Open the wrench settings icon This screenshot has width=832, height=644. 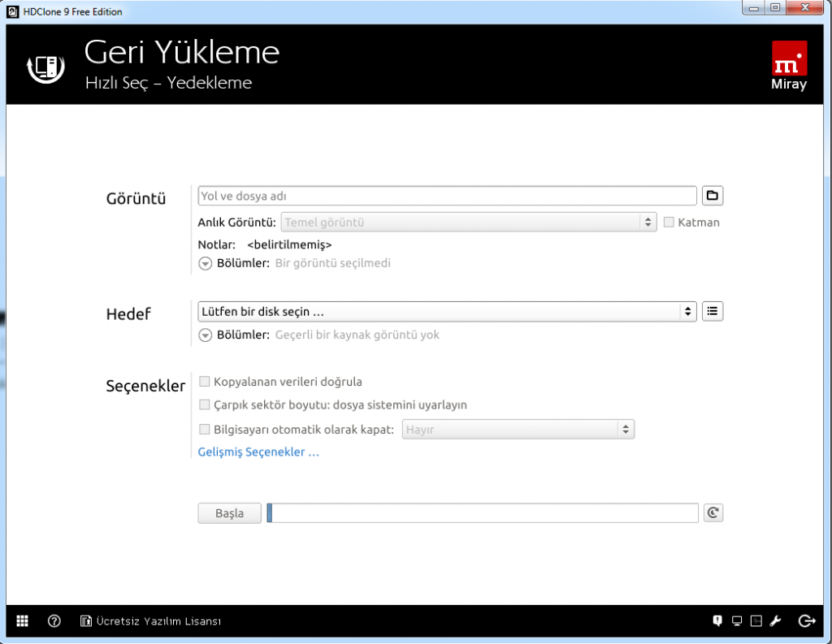(x=775, y=621)
